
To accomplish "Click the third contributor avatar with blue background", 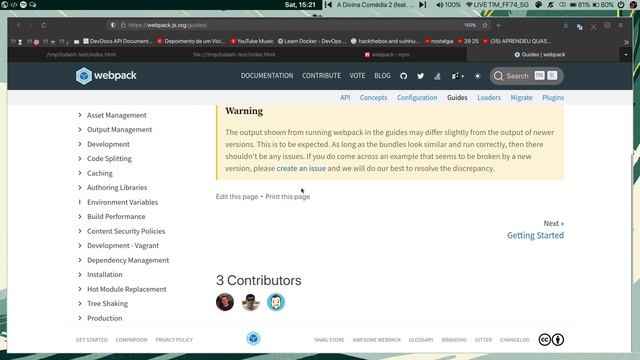I will 276,302.
